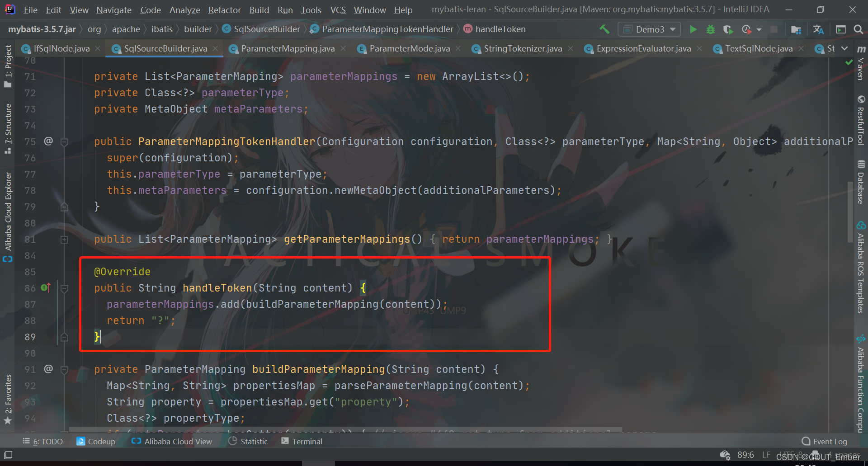This screenshot has width=868, height=466.
Task: Click the green inspection checkmark indicator
Action: 849,62
